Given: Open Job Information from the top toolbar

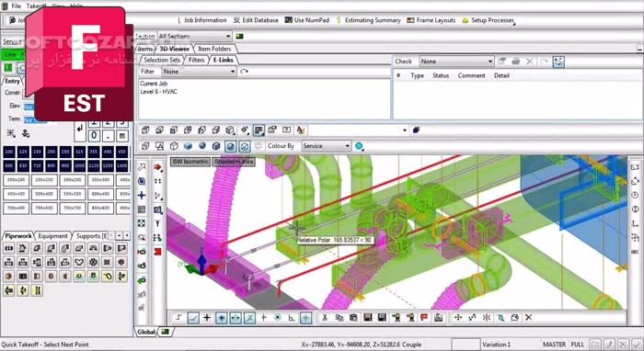Looking at the screenshot, I should pyautogui.click(x=201, y=20).
